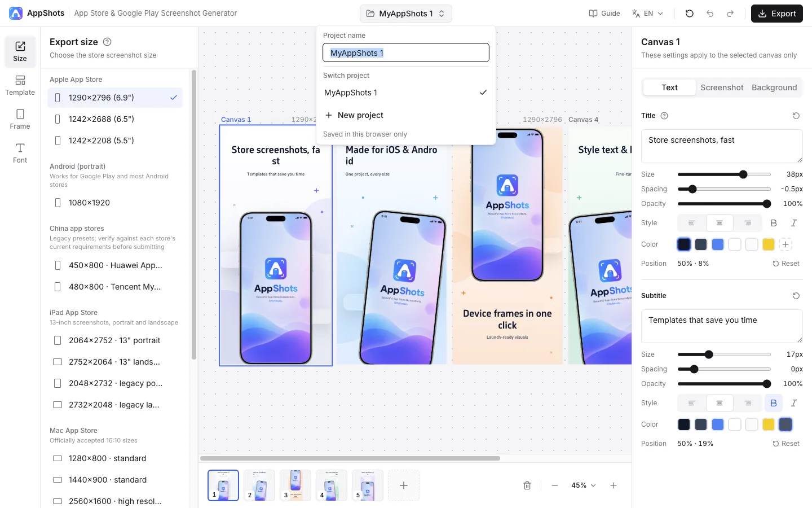The width and height of the screenshot is (812, 508).
Task: Add custom Title color with plus swatch
Action: point(785,244)
